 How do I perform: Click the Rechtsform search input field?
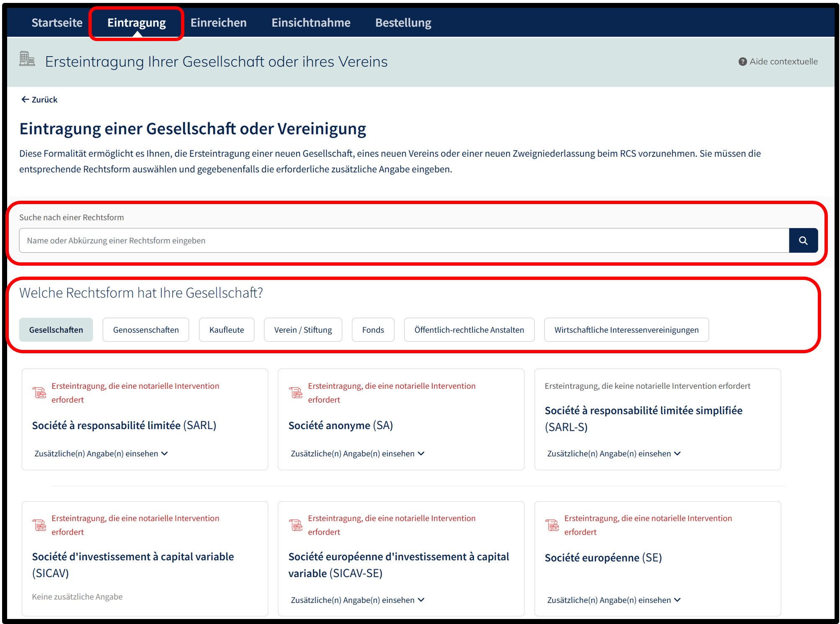pos(404,241)
